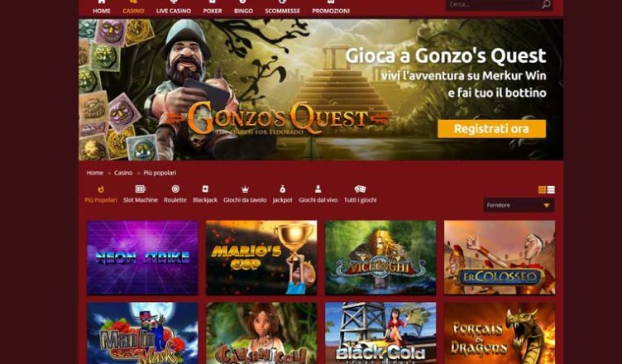Click the Cerca search field
The width and height of the screenshot is (622, 364).
pyautogui.click(x=494, y=4)
